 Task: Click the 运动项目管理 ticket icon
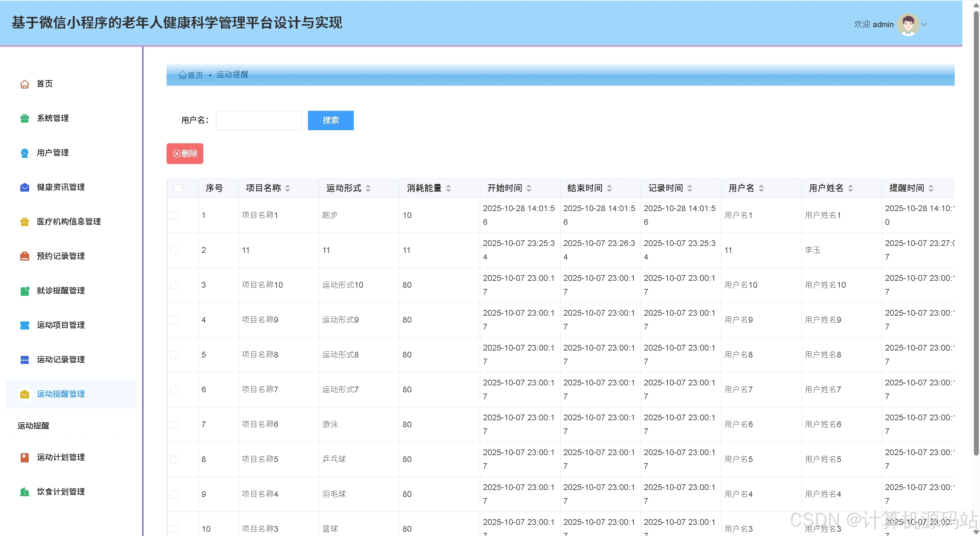pyautogui.click(x=25, y=325)
